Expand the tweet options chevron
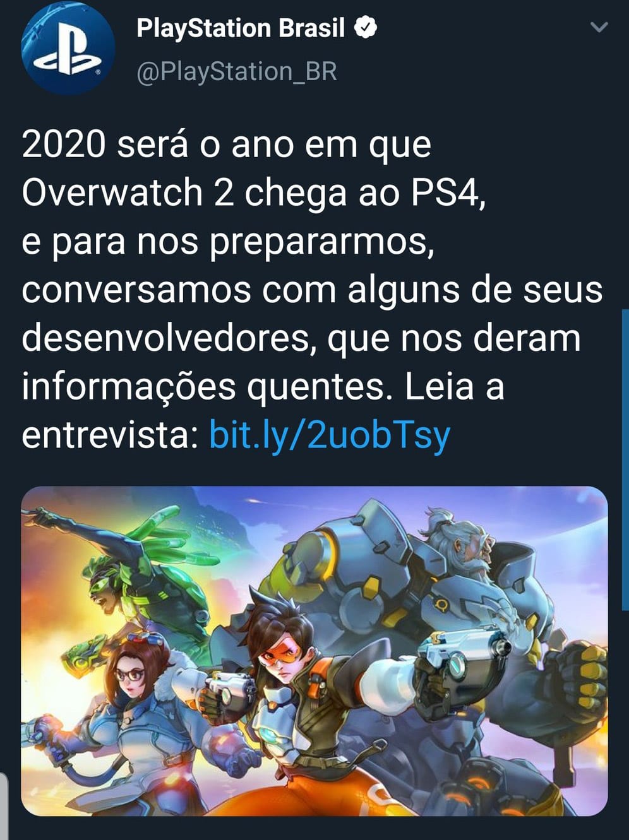This screenshot has width=629, height=840. pos(599,27)
